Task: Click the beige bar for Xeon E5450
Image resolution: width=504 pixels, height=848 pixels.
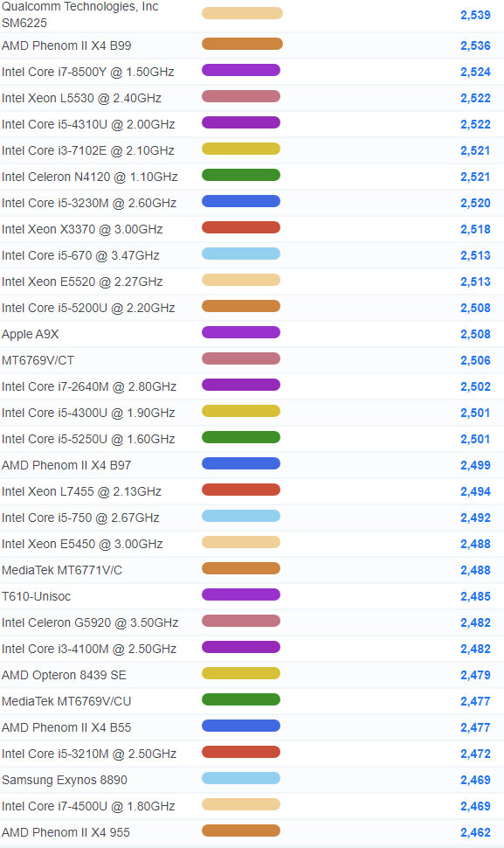Action: (x=241, y=542)
